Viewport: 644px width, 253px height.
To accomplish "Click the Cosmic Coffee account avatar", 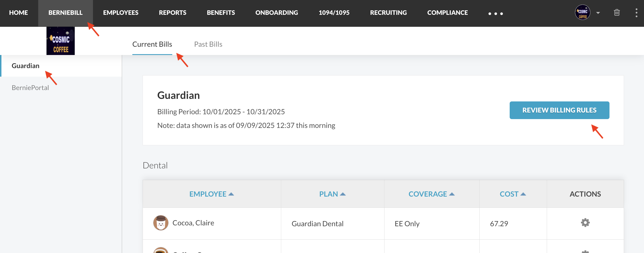I will click(582, 13).
